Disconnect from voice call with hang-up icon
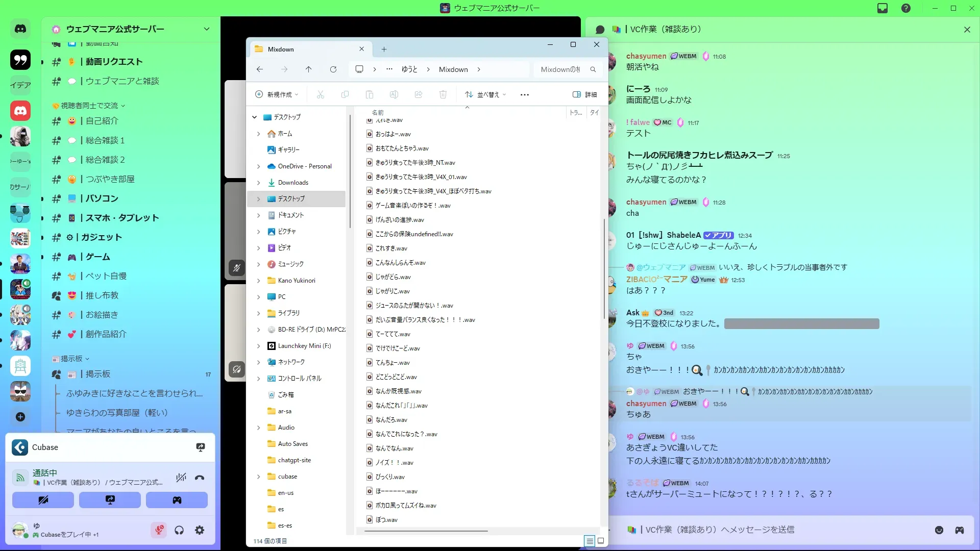The width and height of the screenshot is (980, 551). click(200, 478)
